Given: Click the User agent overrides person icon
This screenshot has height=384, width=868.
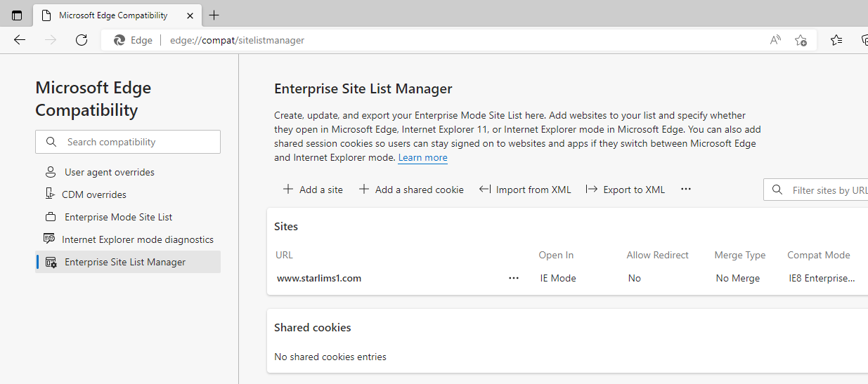Looking at the screenshot, I should coord(50,172).
